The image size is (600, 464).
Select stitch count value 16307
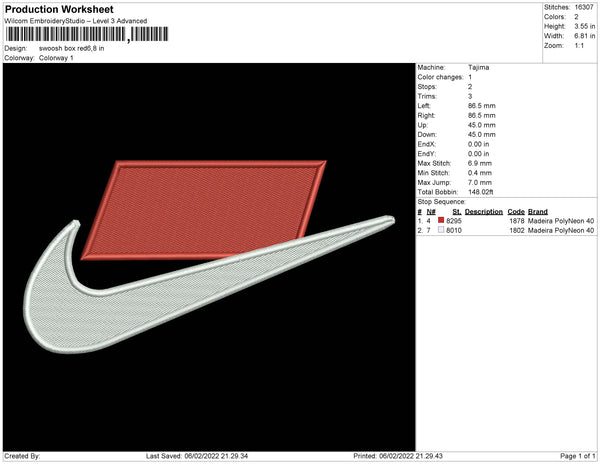coord(584,7)
